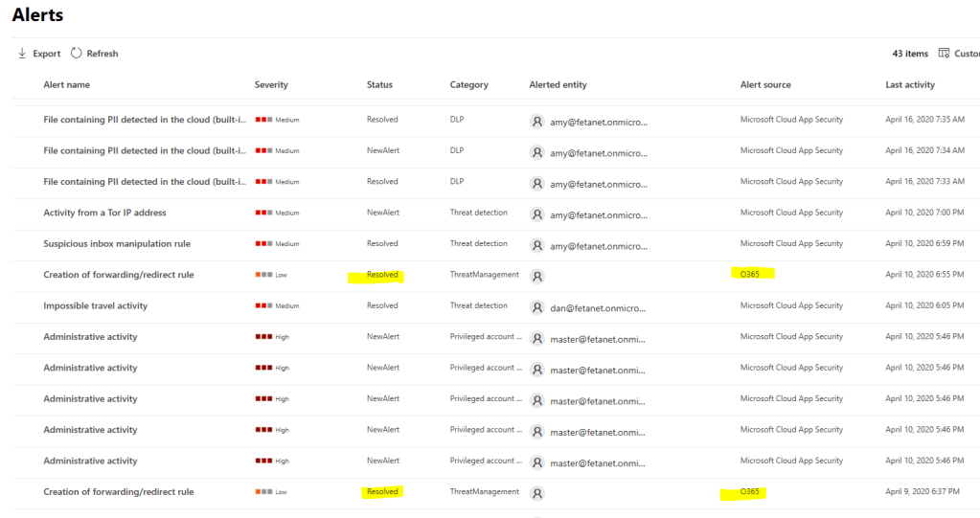Click user icon in Suspicious inbox manipulation row
This screenshot has height=518, width=980.
(x=537, y=244)
